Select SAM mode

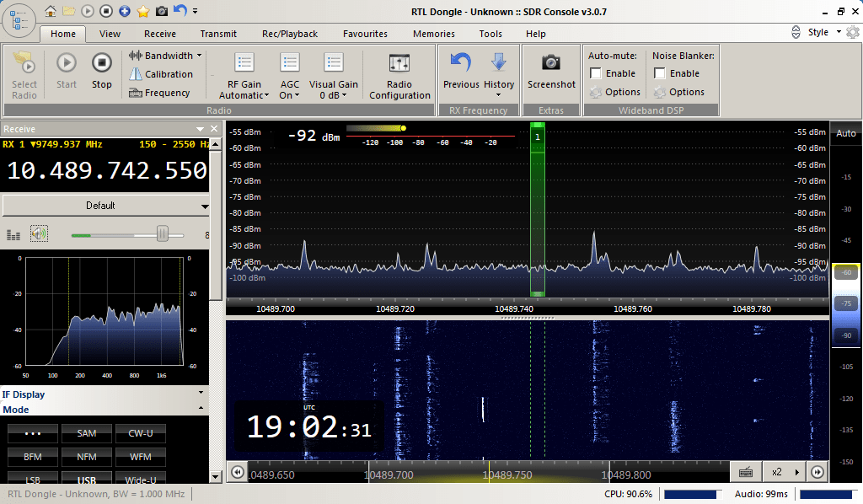(87, 433)
